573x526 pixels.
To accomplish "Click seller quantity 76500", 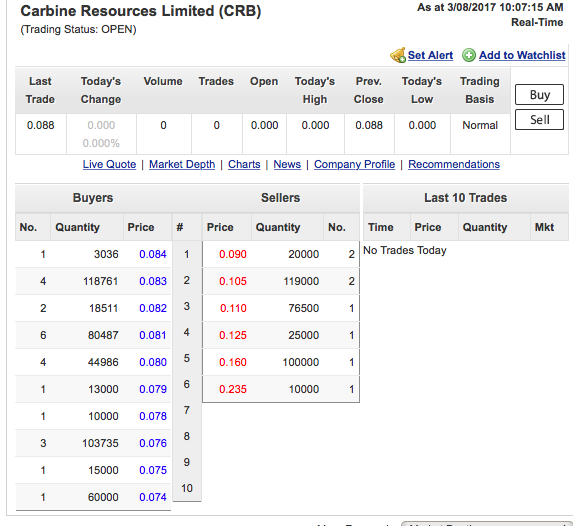I will click(304, 308).
